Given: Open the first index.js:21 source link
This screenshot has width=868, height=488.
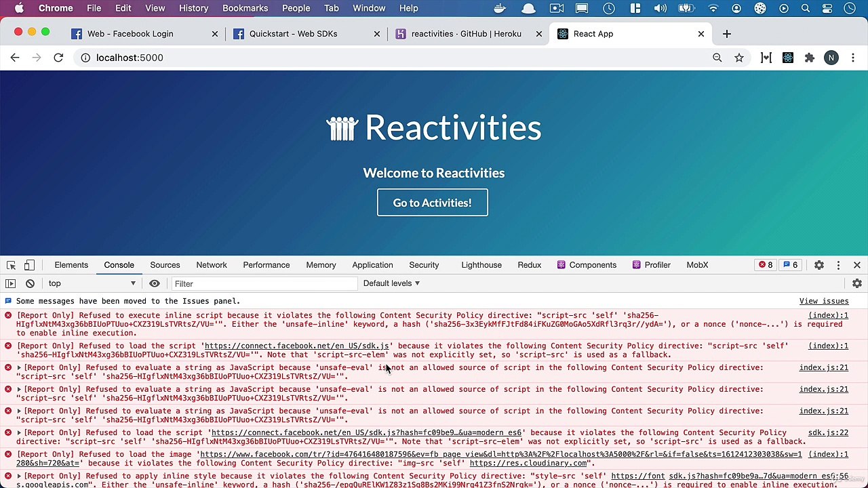Looking at the screenshot, I should coord(823,367).
